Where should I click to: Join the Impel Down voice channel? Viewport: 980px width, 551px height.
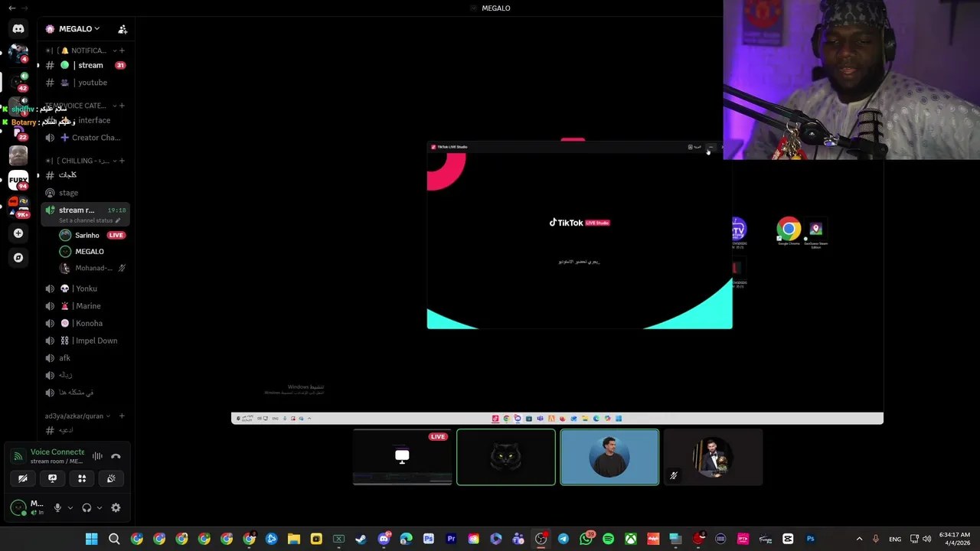click(x=85, y=341)
